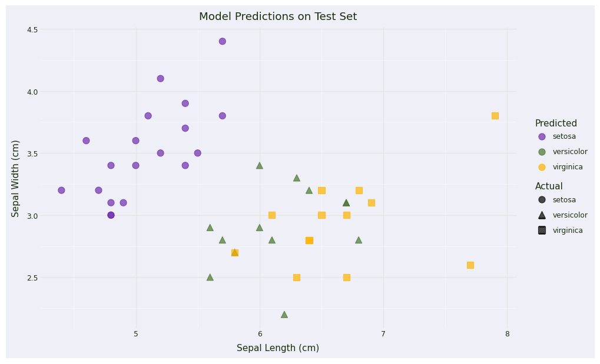Select the yellow square at sepal length 7.7
The width and height of the screenshot is (600, 364).
point(470,265)
